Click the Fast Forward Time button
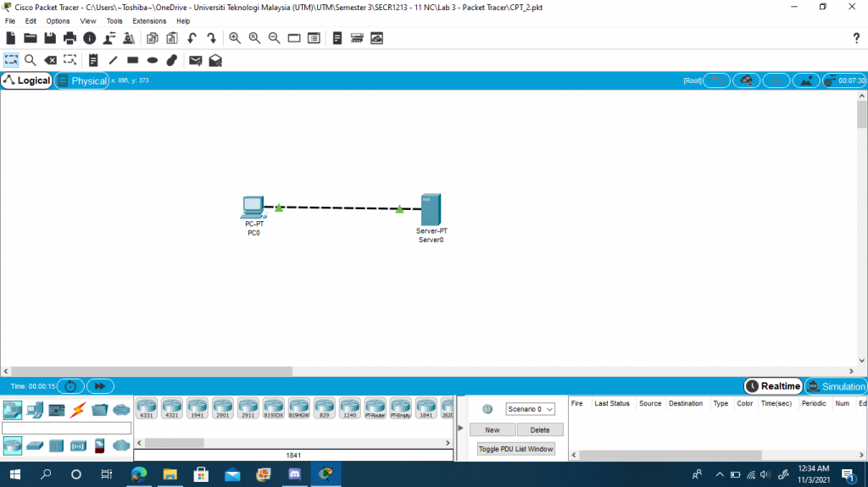 99,386
